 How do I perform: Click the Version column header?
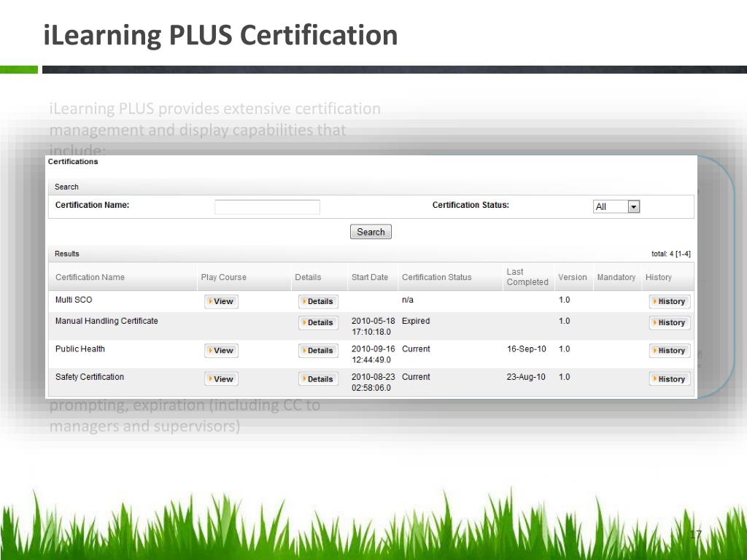point(572,277)
